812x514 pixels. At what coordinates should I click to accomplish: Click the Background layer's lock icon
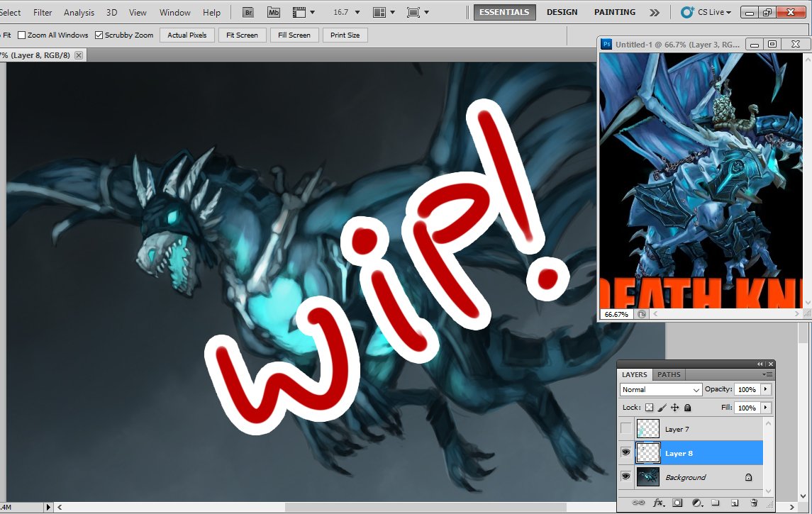click(x=748, y=477)
